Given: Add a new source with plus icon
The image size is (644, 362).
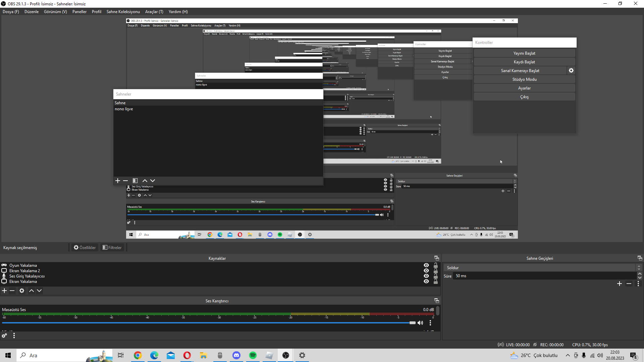Looking at the screenshot, I should (x=4, y=291).
